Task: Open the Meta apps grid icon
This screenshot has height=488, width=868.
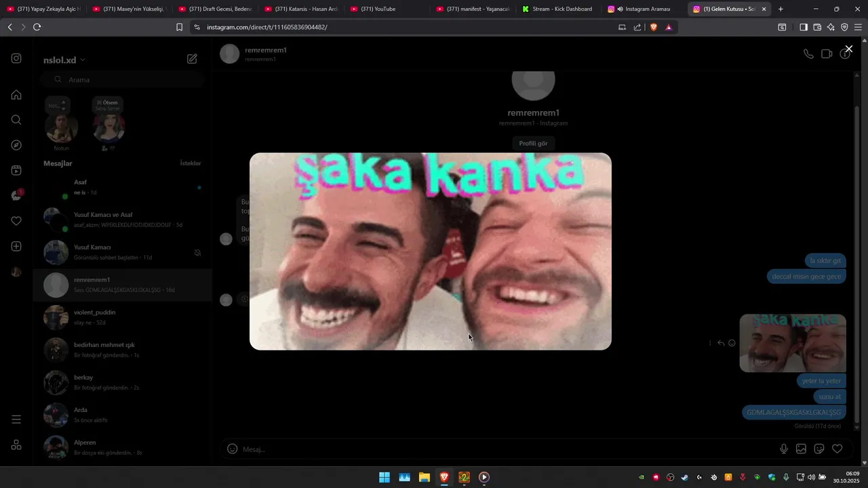Action: coord(16,445)
